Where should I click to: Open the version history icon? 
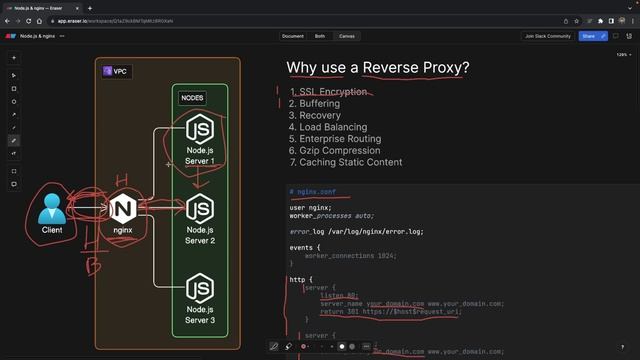[x=629, y=36]
